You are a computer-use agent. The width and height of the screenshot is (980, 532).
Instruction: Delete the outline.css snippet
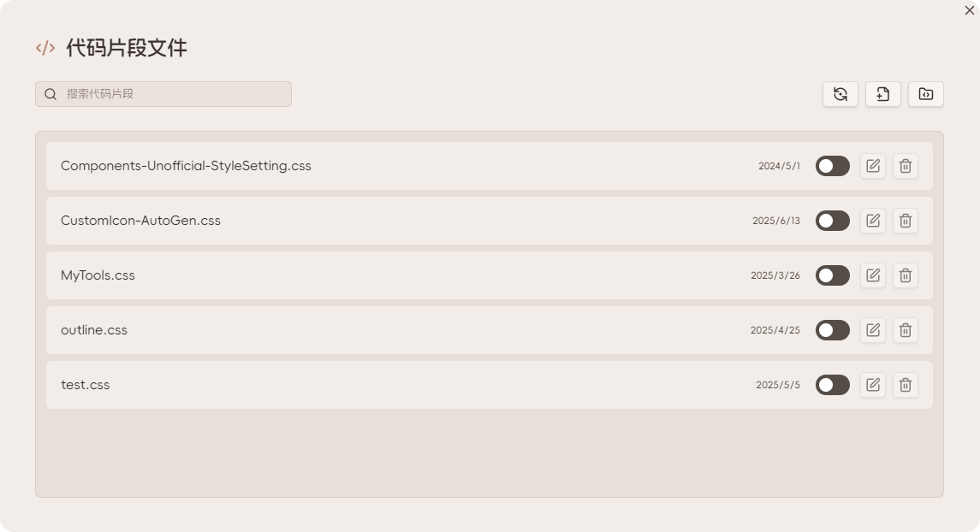coord(906,330)
